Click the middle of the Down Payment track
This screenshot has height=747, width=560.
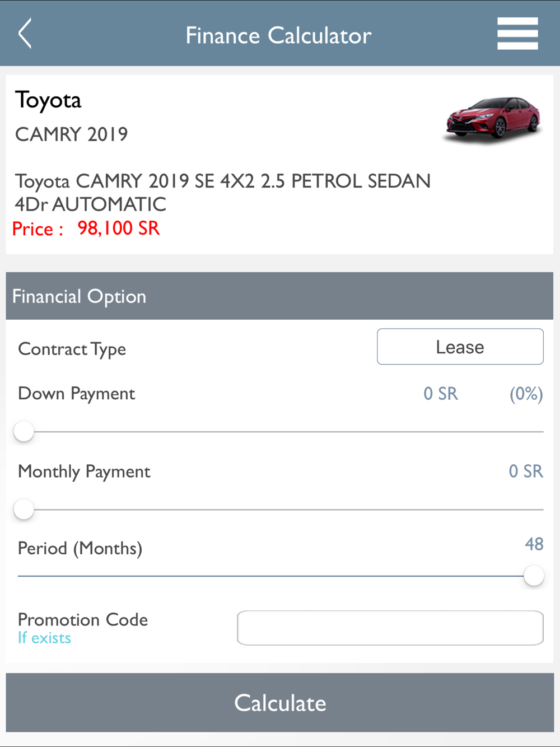(x=280, y=432)
